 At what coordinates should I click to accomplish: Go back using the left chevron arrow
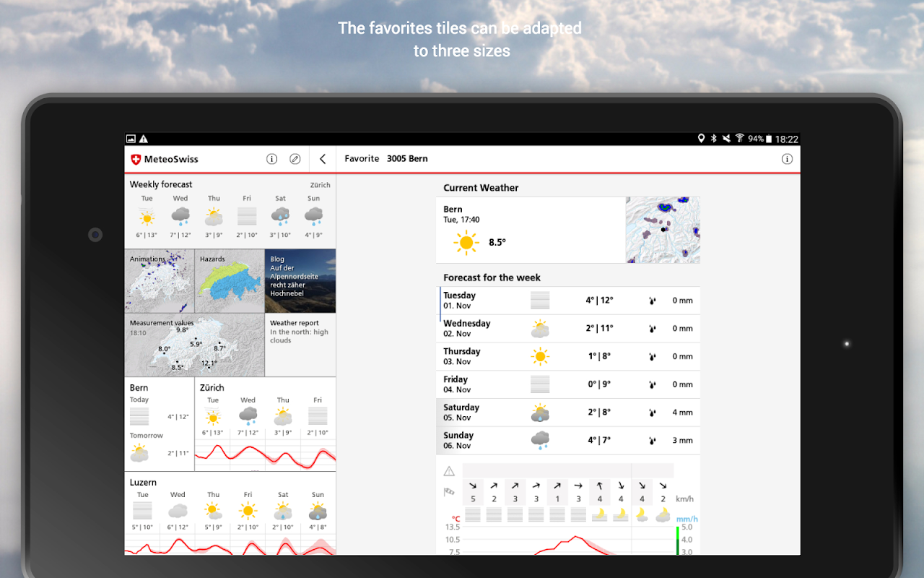[323, 159]
